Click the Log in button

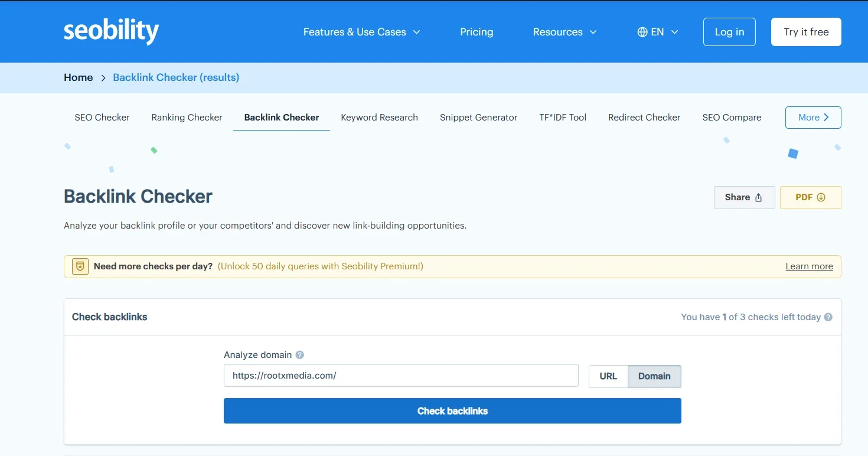point(729,32)
